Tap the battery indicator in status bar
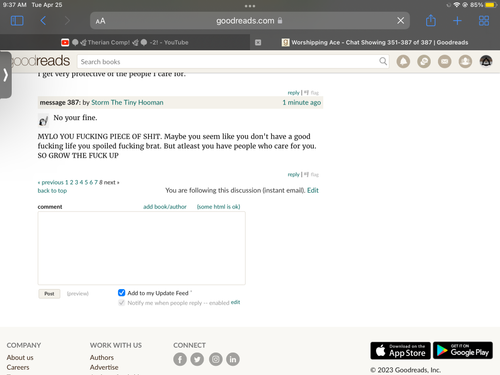 click(491, 5)
